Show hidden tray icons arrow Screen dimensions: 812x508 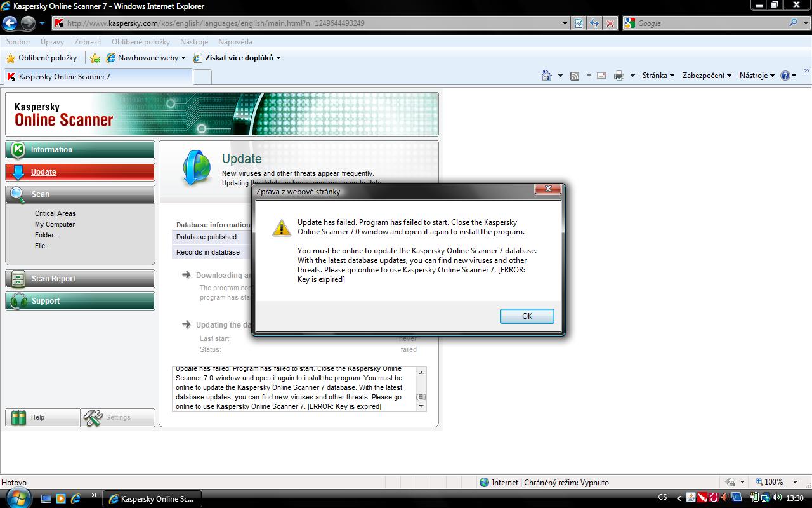(679, 498)
